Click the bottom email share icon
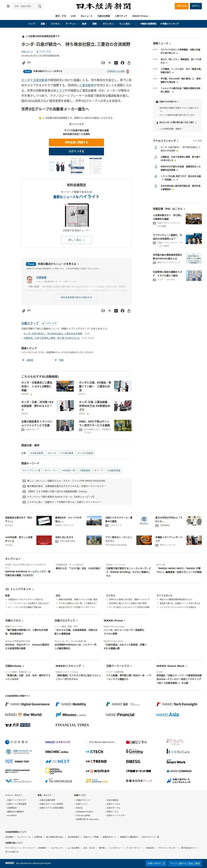Screen dimensions: 207x868 (103, 311)
